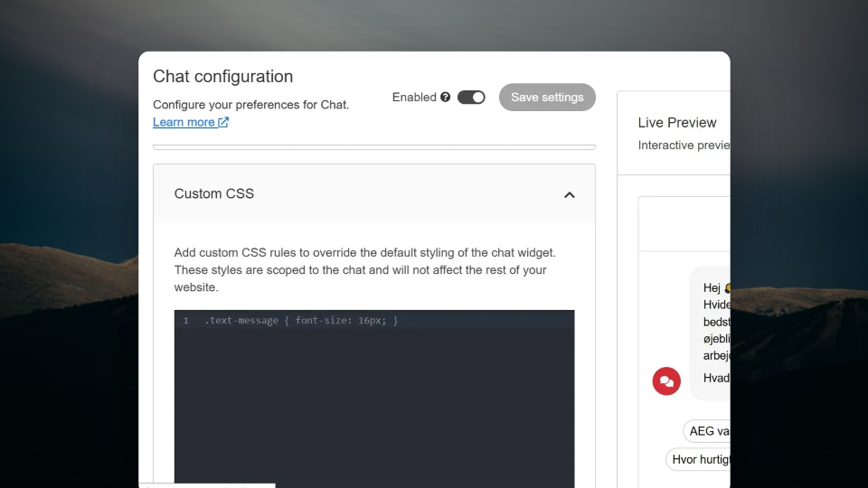Switch off the Enabled toggle
The width and height of the screenshot is (868, 488).
tap(471, 98)
